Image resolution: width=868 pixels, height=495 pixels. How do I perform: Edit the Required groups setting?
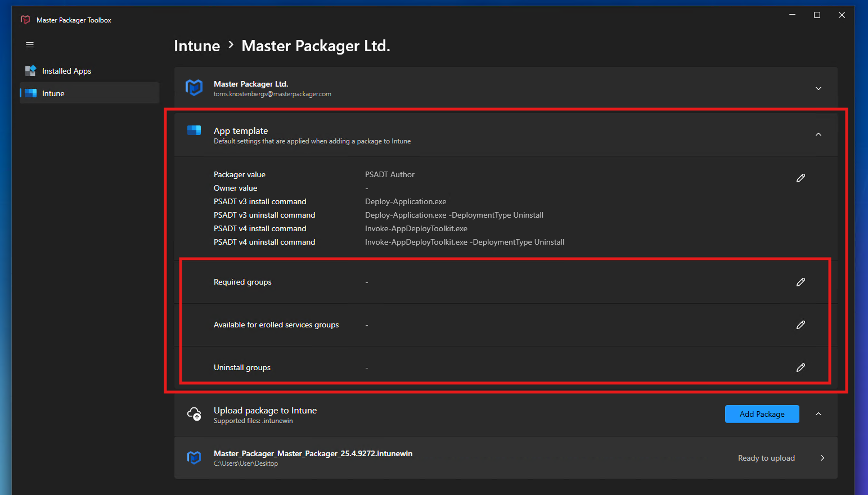click(800, 282)
